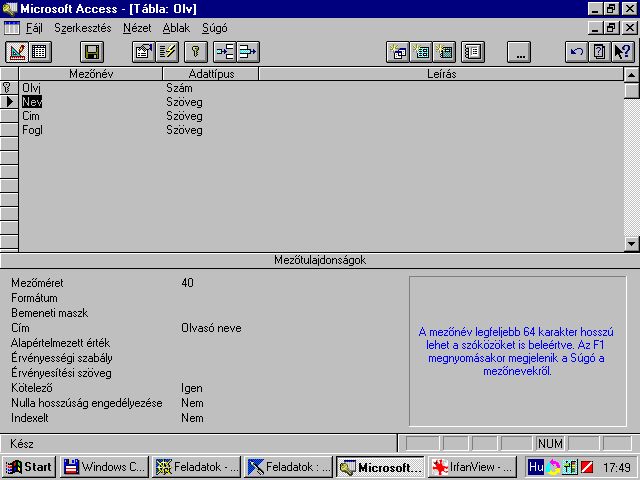Select row via Olvj primary key selector
640x480 pixels.
tap(9, 88)
